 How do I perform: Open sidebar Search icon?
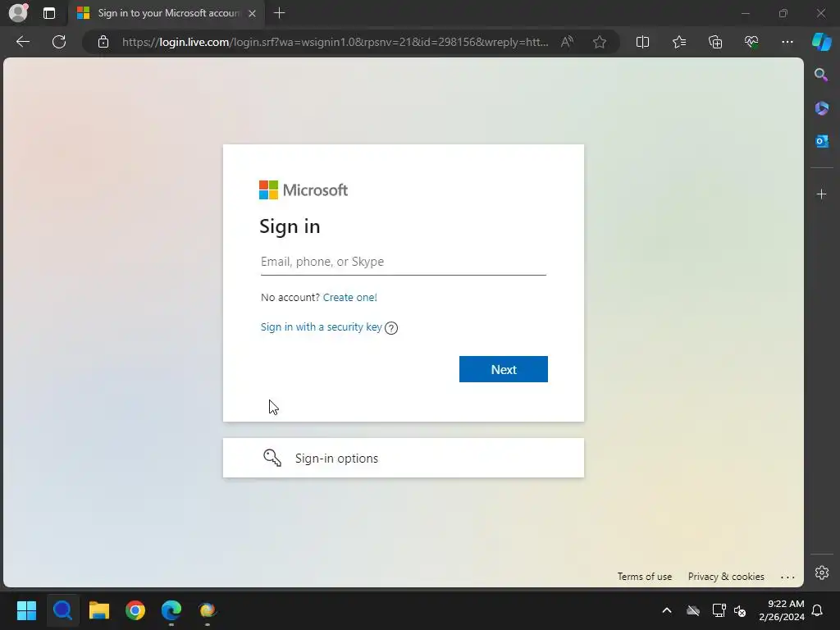pyautogui.click(x=821, y=75)
